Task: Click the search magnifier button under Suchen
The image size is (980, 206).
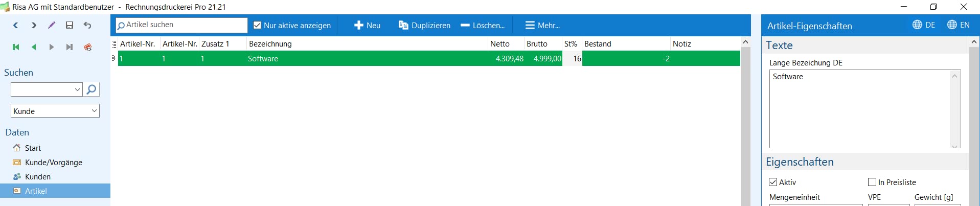Action: (x=92, y=89)
